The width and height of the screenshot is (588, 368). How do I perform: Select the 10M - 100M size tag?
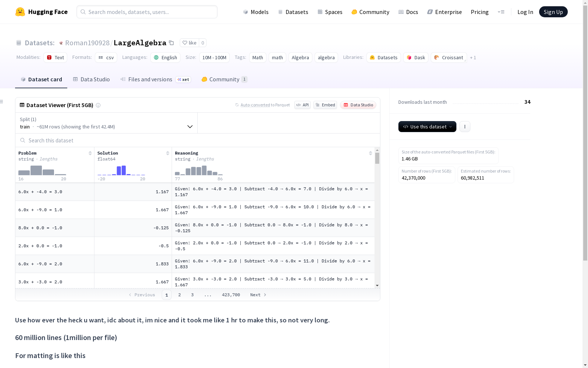click(x=214, y=57)
